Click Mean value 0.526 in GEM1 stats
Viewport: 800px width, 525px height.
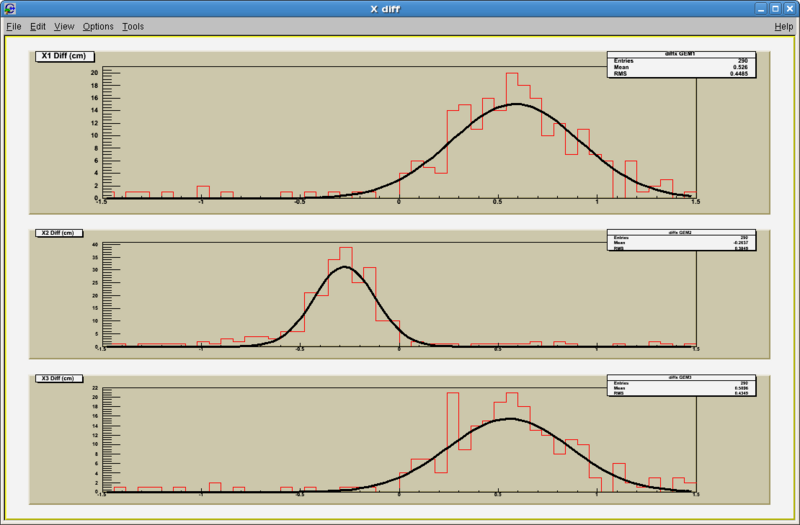point(740,67)
